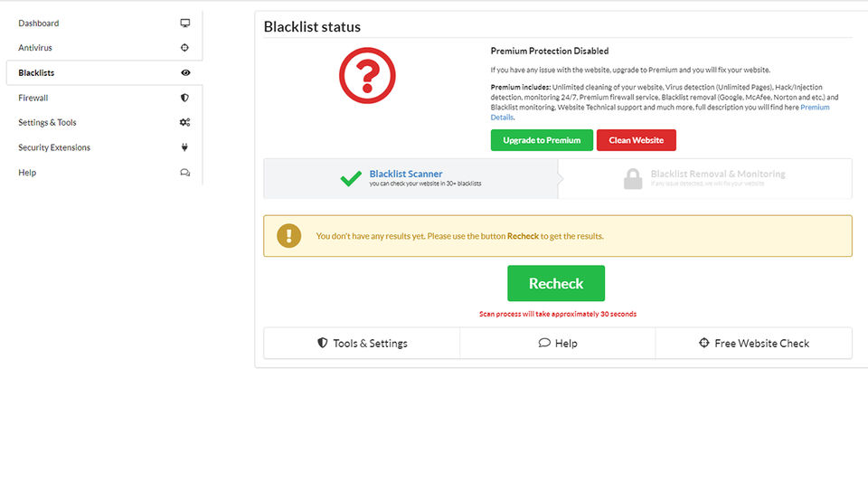Launch the Free Website Check

753,344
